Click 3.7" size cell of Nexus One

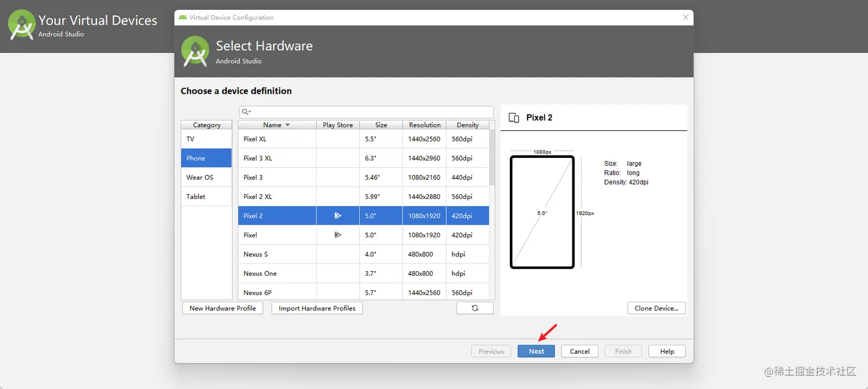point(381,273)
